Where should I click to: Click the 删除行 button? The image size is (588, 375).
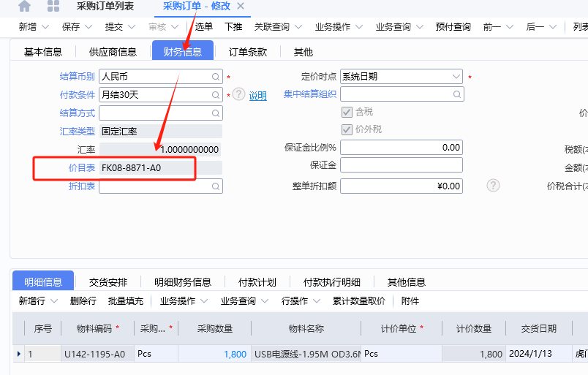[x=83, y=301]
